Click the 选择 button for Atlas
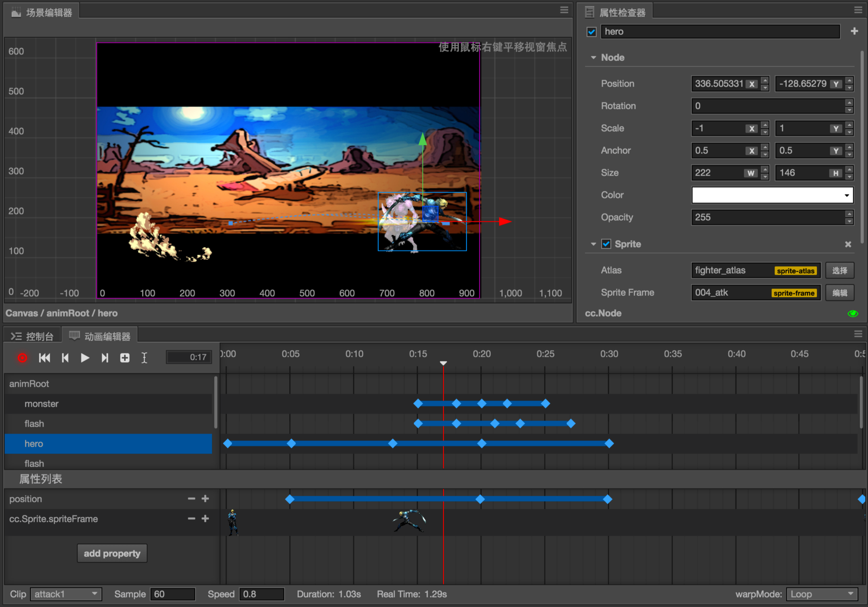868x607 pixels. [x=840, y=270]
